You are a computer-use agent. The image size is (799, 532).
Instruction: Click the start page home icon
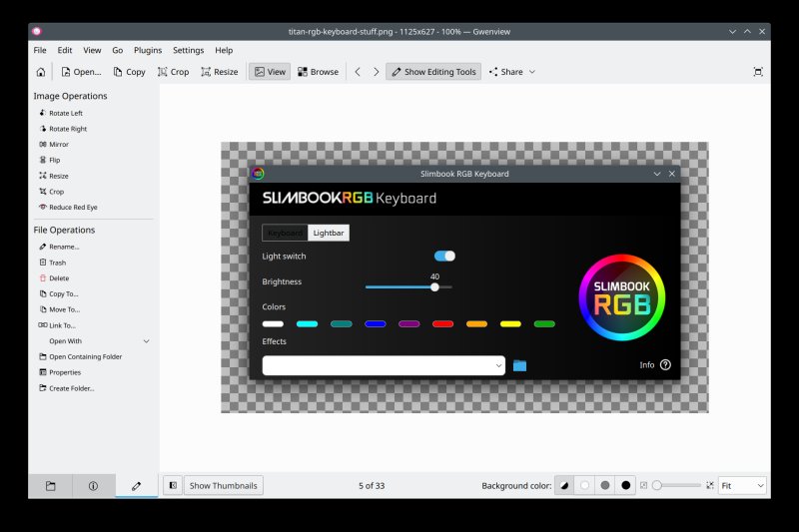(40, 72)
